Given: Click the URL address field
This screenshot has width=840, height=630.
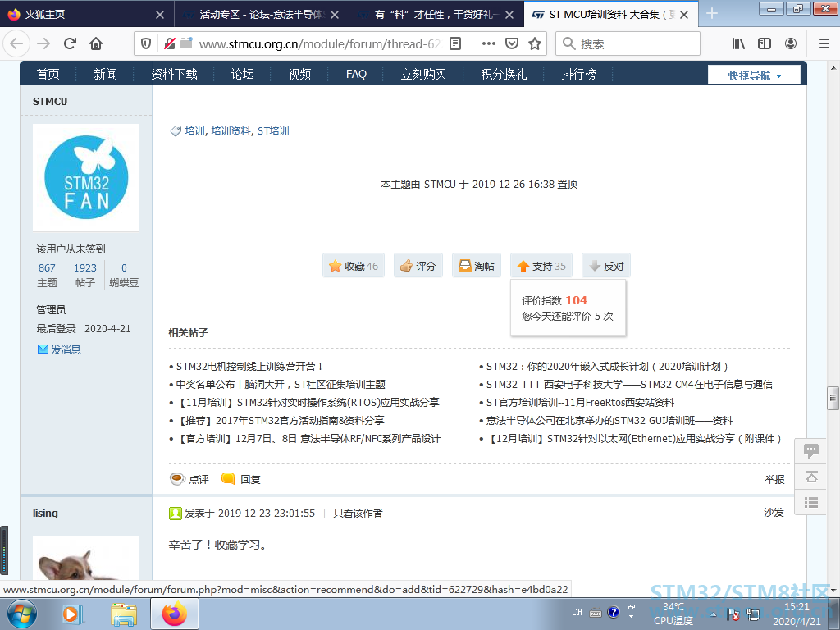Looking at the screenshot, I should click(319, 43).
